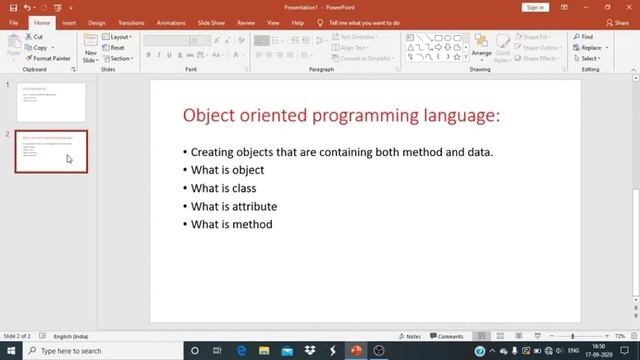Image resolution: width=640 pixels, height=360 pixels.
Task: Fit slide to current window icon
Action: [x=634, y=336]
